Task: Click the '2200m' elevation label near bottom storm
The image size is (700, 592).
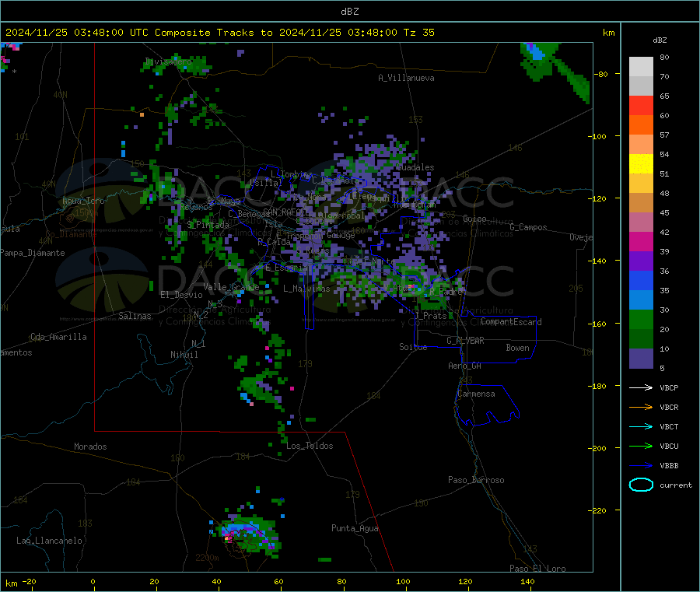Action: [207, 558]
